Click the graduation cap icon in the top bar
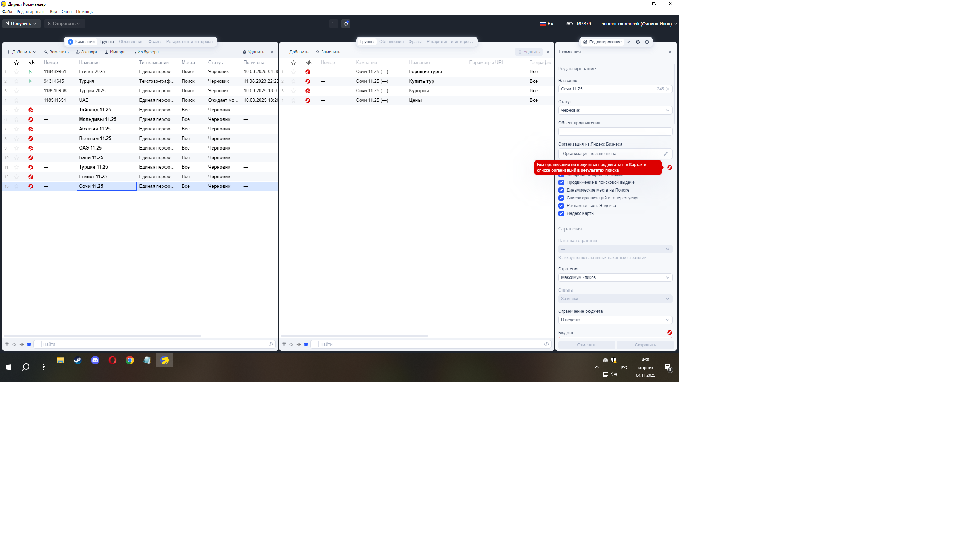The image size is (980, 550). 345,24
